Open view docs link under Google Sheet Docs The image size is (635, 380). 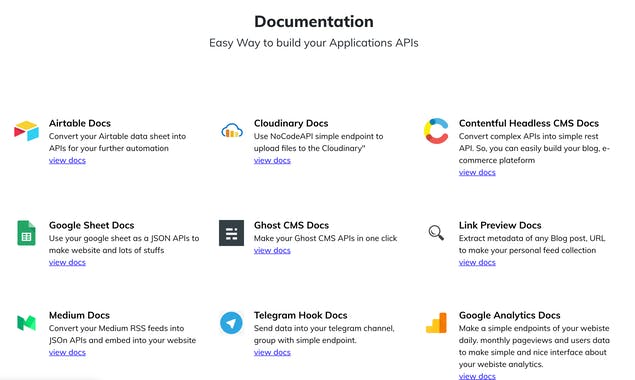pos(67,263)
